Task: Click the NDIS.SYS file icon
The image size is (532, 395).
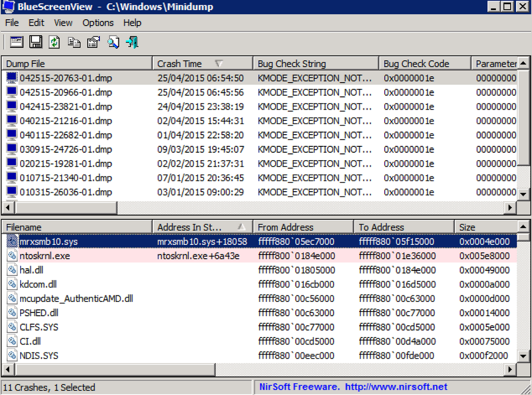Action: pos(12,356)
